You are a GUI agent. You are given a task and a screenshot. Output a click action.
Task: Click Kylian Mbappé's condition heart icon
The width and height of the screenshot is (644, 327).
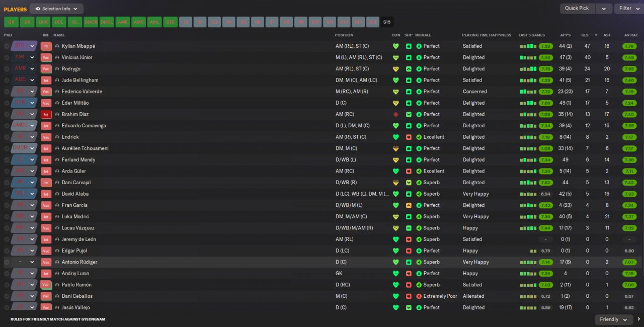click(395, 46)
